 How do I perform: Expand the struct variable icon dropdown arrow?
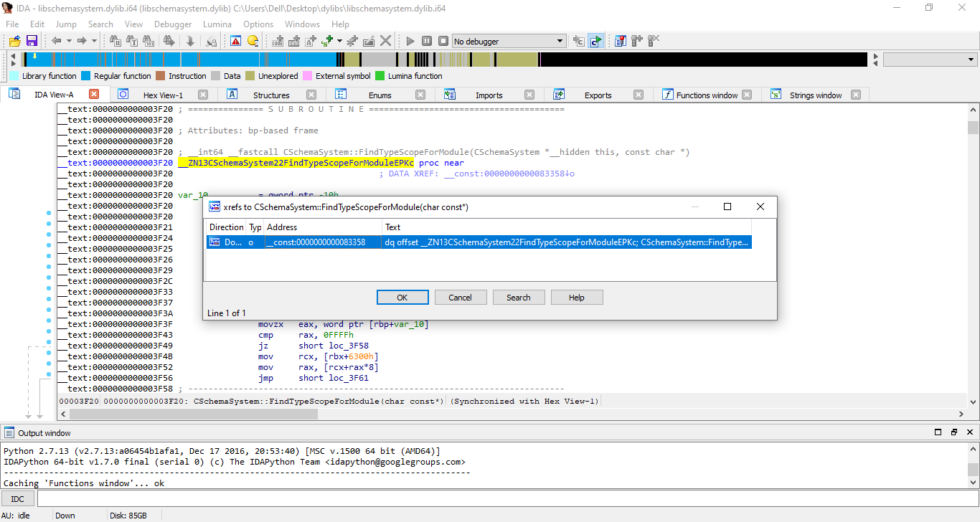pos(339,41)
